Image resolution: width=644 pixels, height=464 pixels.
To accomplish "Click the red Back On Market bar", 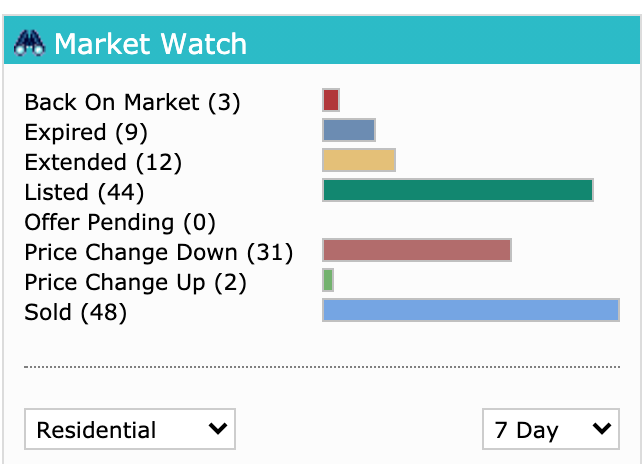I will 331,100.
